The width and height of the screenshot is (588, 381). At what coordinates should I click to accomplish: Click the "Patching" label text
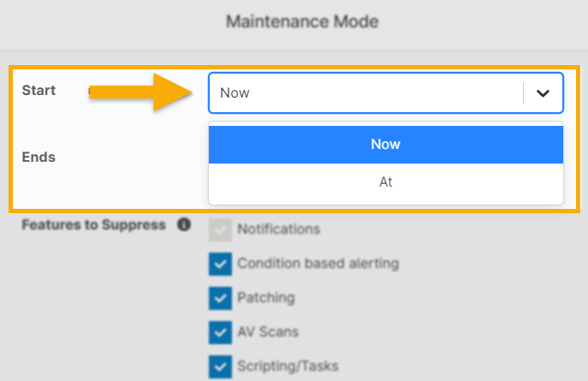(265, 298)
